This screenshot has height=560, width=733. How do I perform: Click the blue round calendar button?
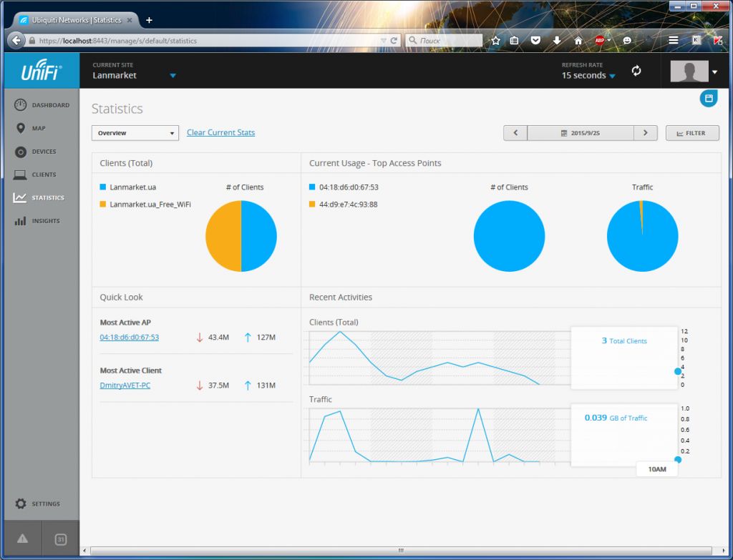(708, 99)
